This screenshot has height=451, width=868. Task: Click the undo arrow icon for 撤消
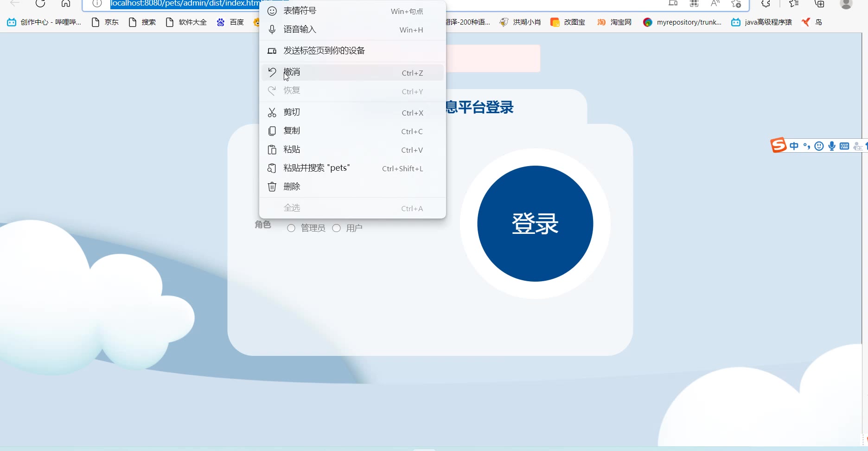272,72
